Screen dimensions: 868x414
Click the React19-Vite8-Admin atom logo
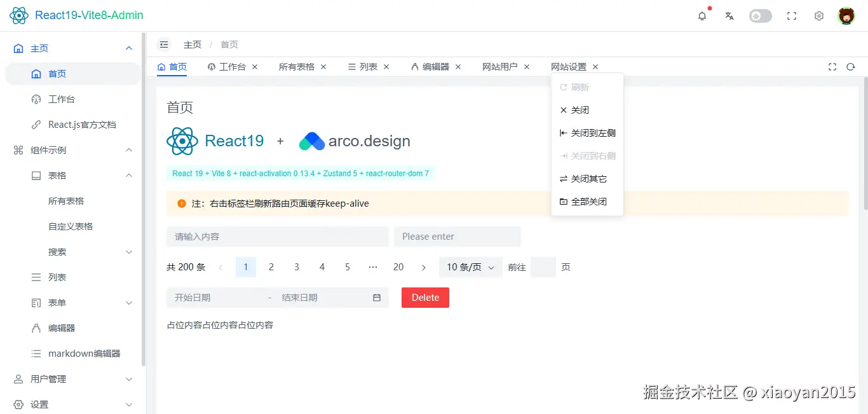click(x=19, y=15)
